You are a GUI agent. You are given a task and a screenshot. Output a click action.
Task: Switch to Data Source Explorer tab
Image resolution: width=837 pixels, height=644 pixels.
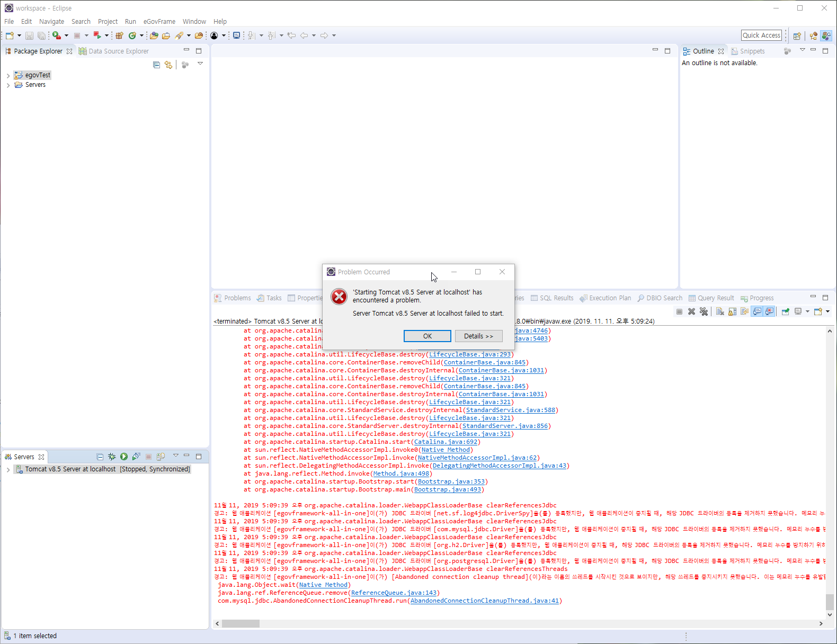click(113, 51)
